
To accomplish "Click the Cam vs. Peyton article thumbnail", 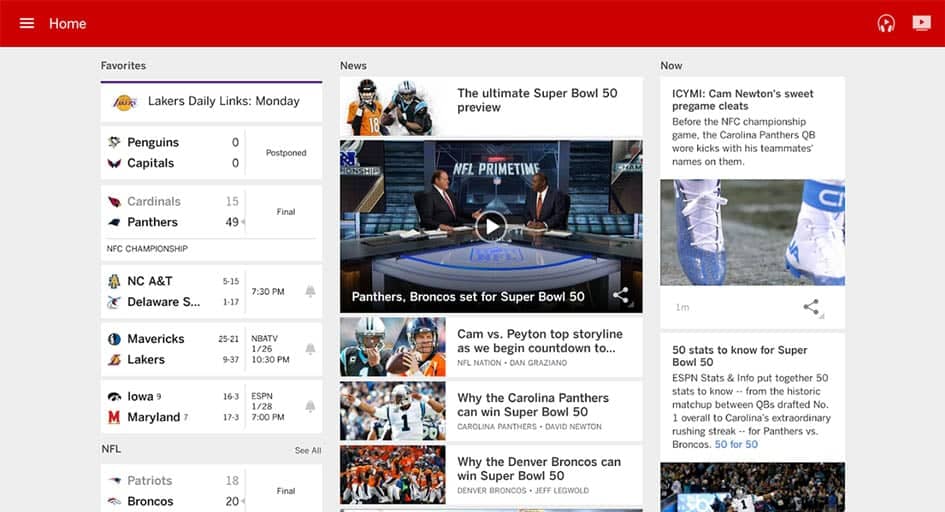I will (392, 348).
